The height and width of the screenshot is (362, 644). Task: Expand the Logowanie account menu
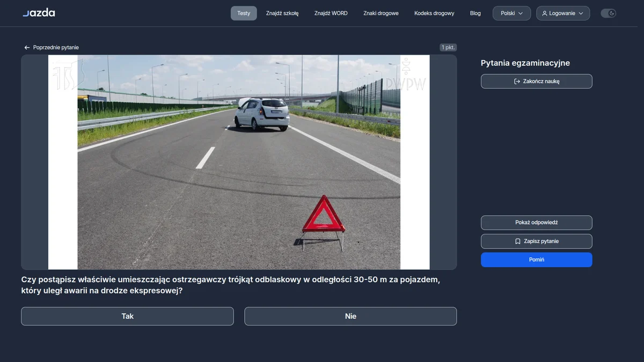563,13
